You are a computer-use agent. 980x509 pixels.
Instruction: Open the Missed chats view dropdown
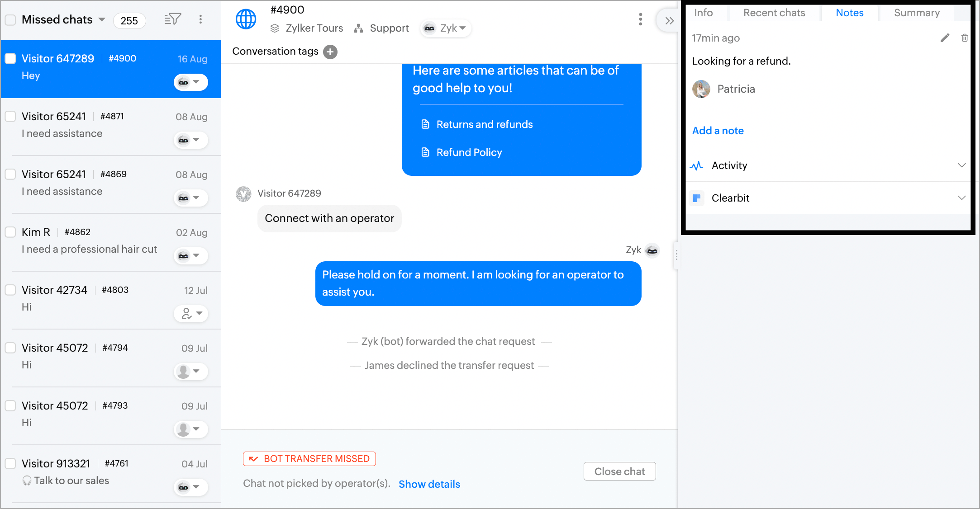pos(102,19)
